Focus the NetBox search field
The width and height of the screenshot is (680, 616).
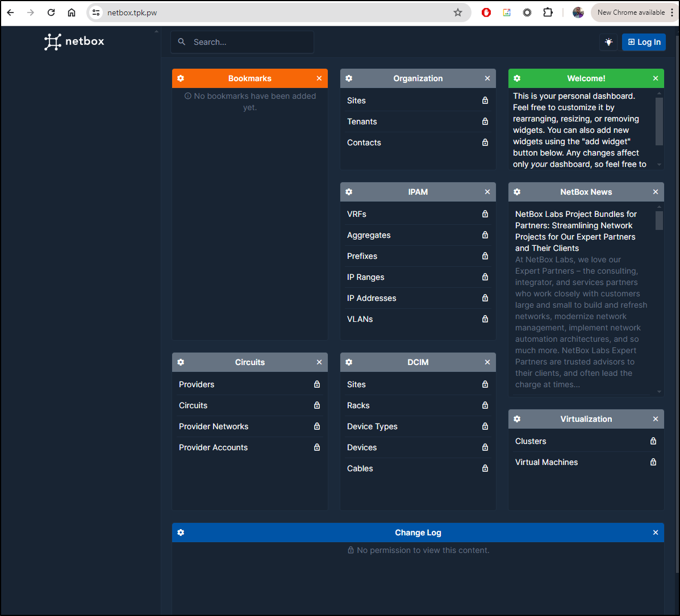coord(243,42)
